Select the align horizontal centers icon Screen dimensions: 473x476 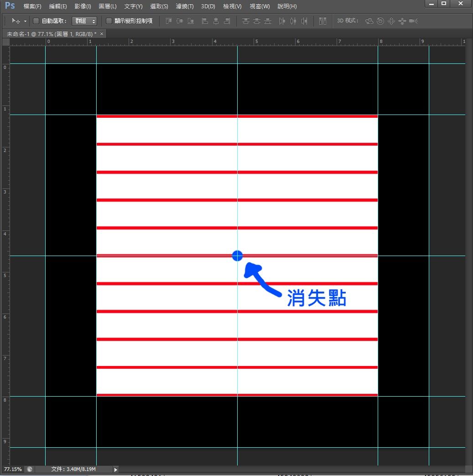(x=216, y=21)
